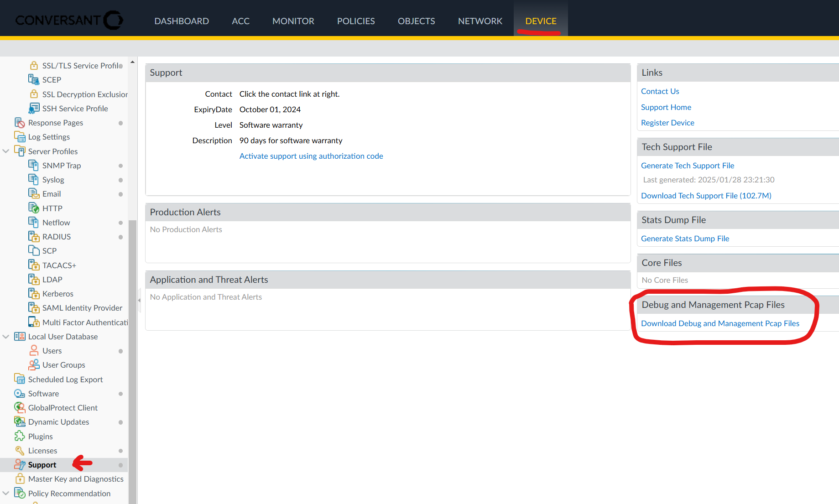
Task: Click the Kerberos profile icon
Action: (x=33, y=293)
